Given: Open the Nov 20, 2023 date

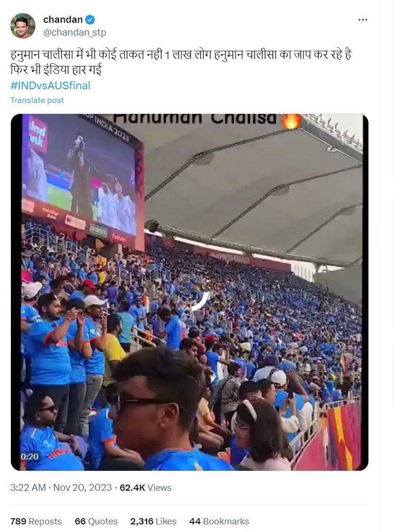Looking at the screenshot, I should 83,487.
